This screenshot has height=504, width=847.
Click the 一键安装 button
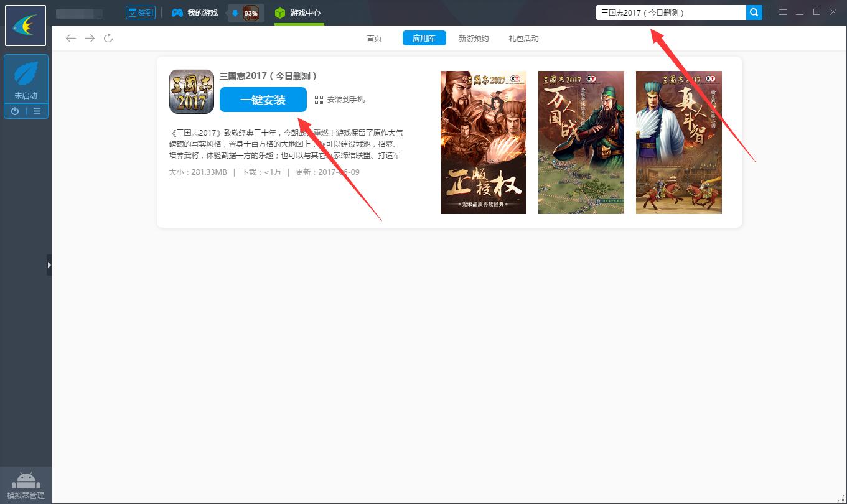[x=263, y=100]
